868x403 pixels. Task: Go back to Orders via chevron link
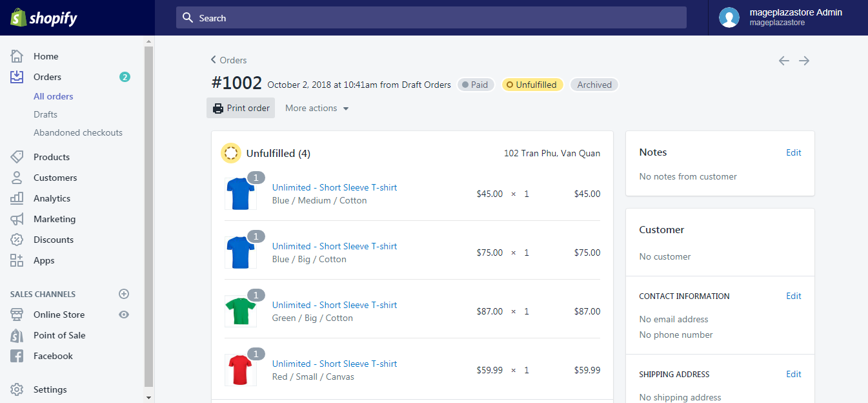(228, 60)
